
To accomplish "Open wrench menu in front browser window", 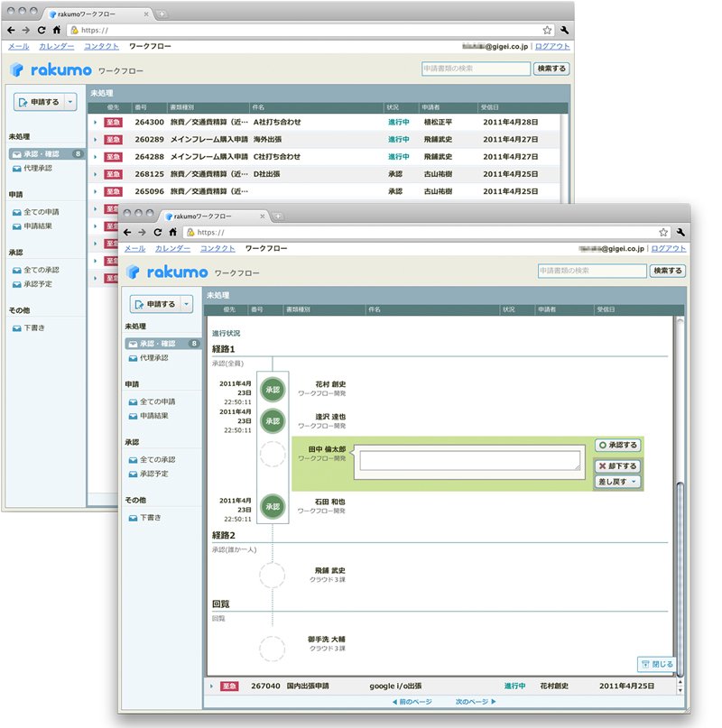I will [x=680, y=232].
